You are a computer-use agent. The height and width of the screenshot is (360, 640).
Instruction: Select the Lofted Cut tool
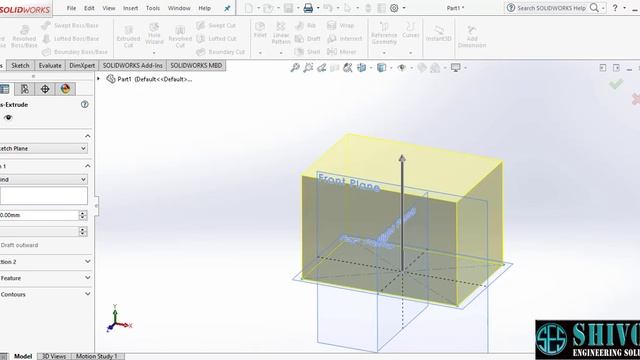click(216, 38)
